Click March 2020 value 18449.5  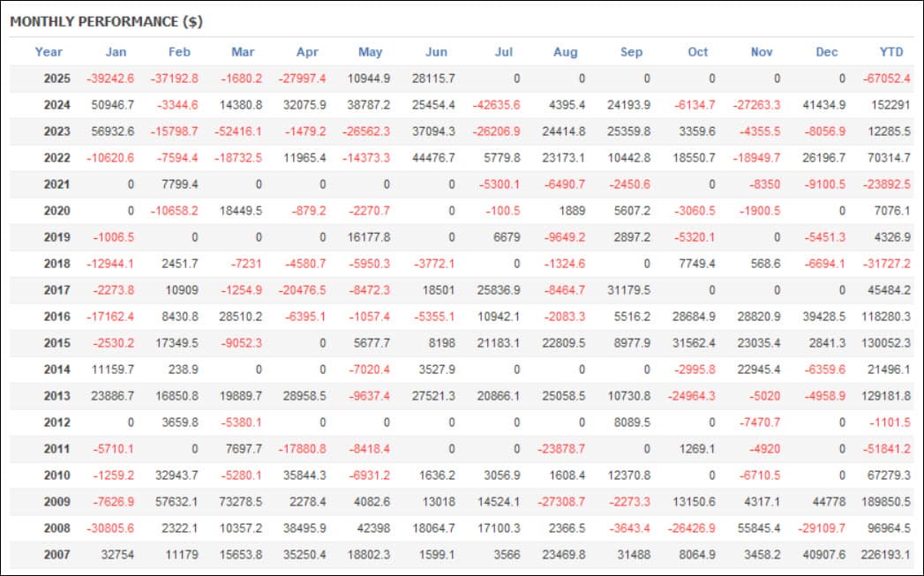click(x=240, y=211)
